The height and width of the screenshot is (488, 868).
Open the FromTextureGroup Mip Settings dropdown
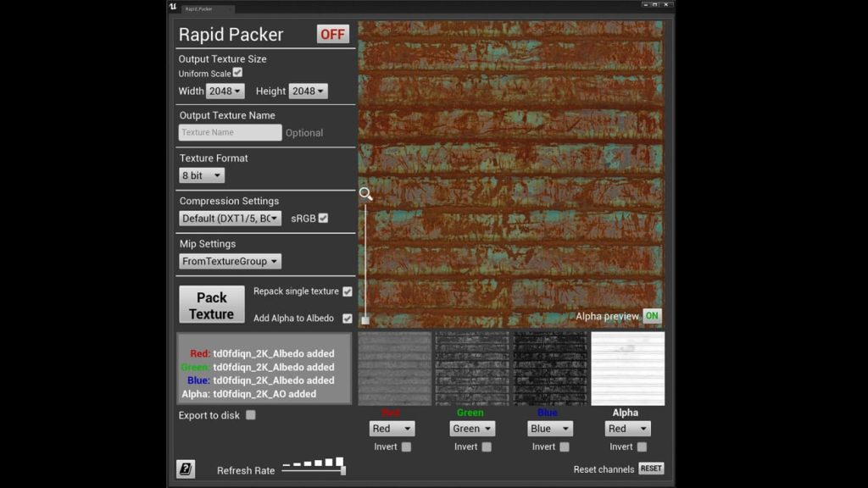coord(229,261)
